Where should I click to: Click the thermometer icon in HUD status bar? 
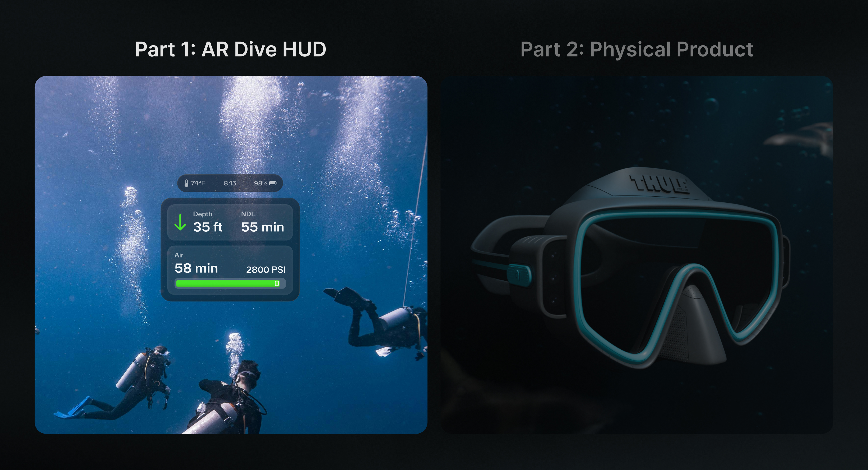tap(186, 183)
